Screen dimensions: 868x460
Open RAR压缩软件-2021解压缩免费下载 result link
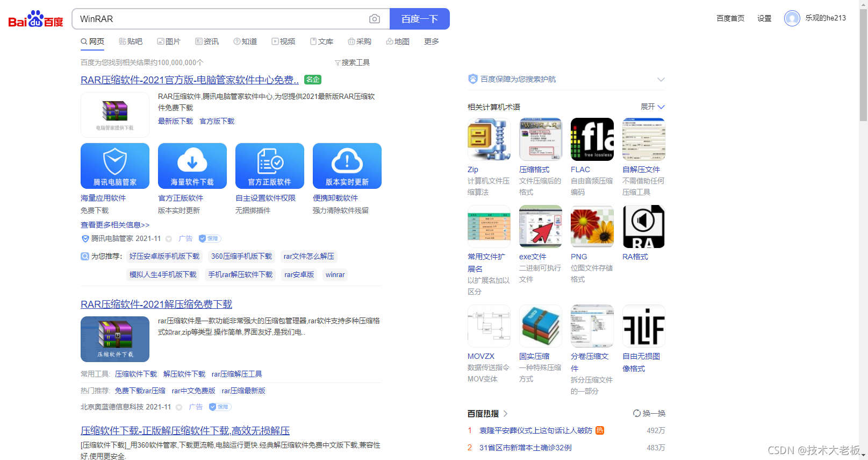point(156,304)
